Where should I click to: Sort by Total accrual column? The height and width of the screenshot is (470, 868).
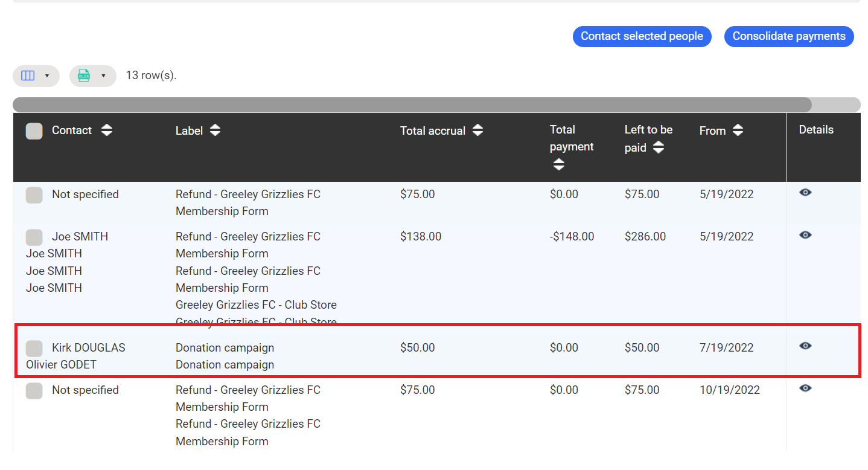[477, 130]
